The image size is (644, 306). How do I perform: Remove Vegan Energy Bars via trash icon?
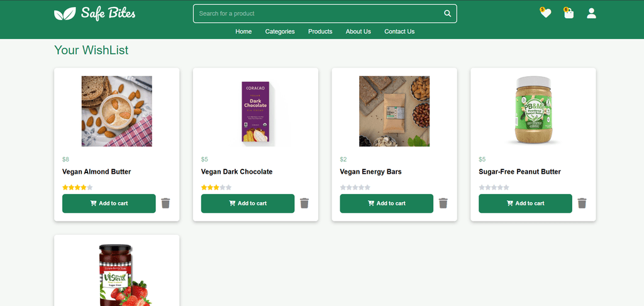point(443,203)
